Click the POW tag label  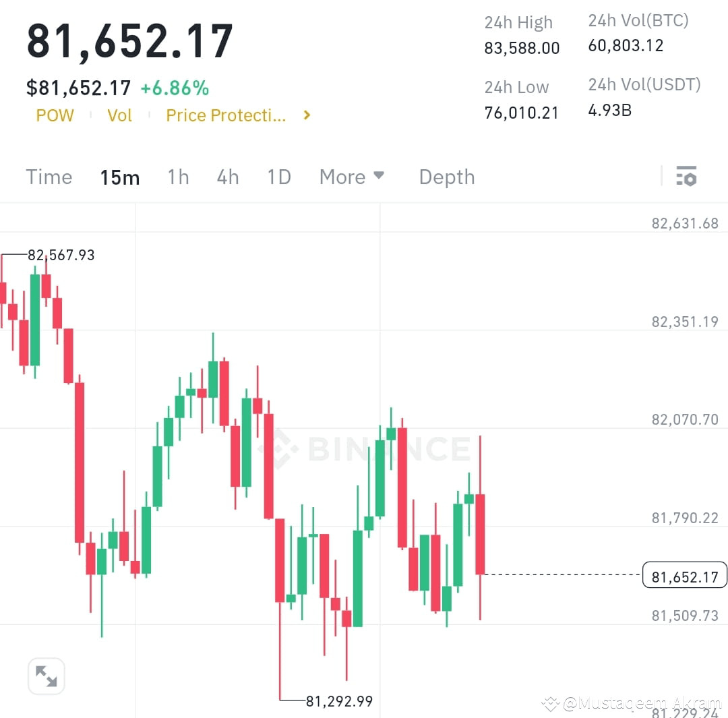tap(55, 115)
